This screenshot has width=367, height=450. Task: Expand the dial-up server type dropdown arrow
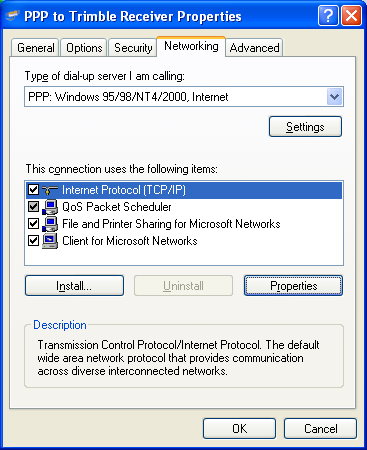(334, 97)
